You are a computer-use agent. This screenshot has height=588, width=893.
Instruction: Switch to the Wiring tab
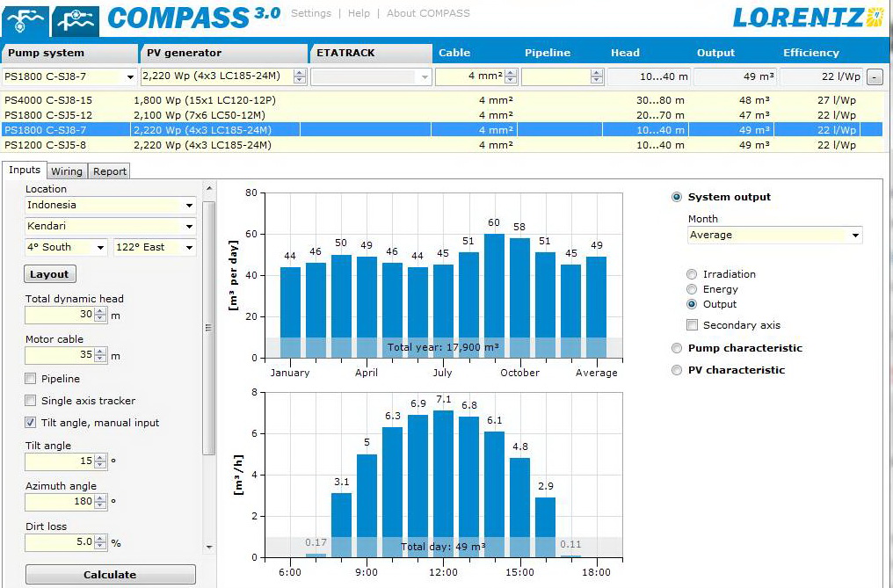click(66, 171)
